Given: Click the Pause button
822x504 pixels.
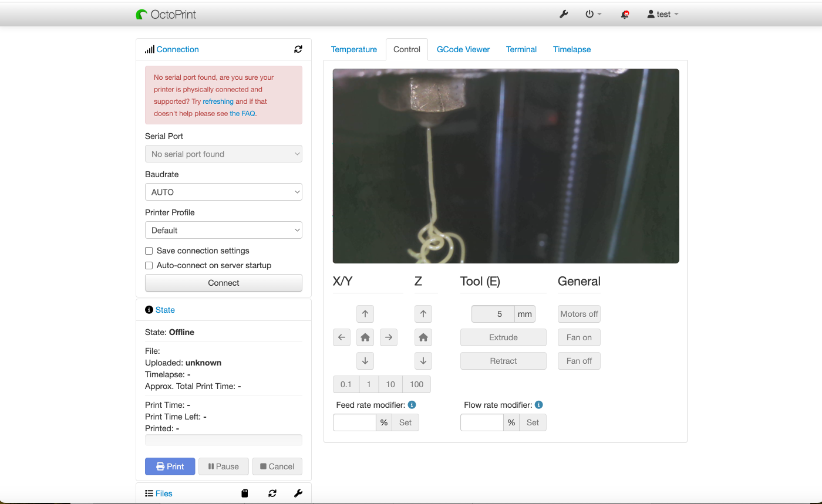Looking at the screenshot, I should (224, 466).
